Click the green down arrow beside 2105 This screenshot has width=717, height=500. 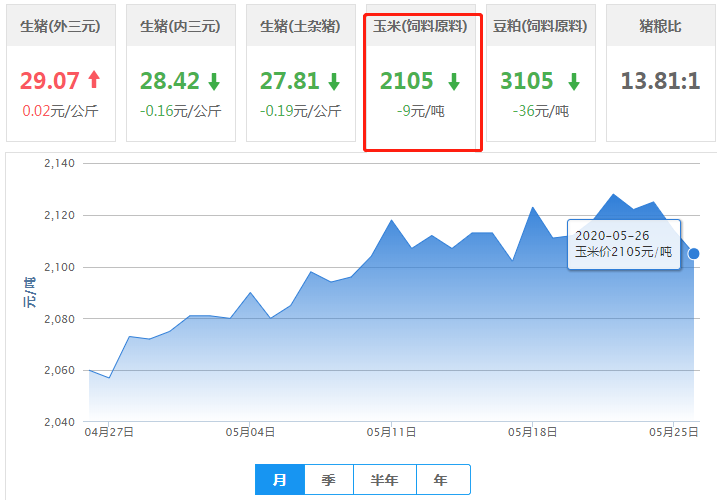(454, 81)
